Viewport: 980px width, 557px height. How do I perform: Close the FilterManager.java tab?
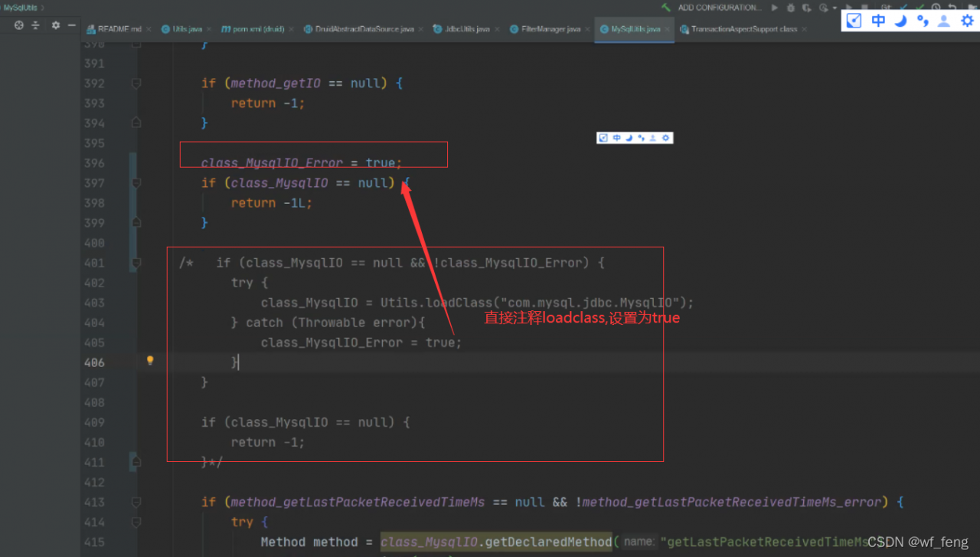point(587,29)
